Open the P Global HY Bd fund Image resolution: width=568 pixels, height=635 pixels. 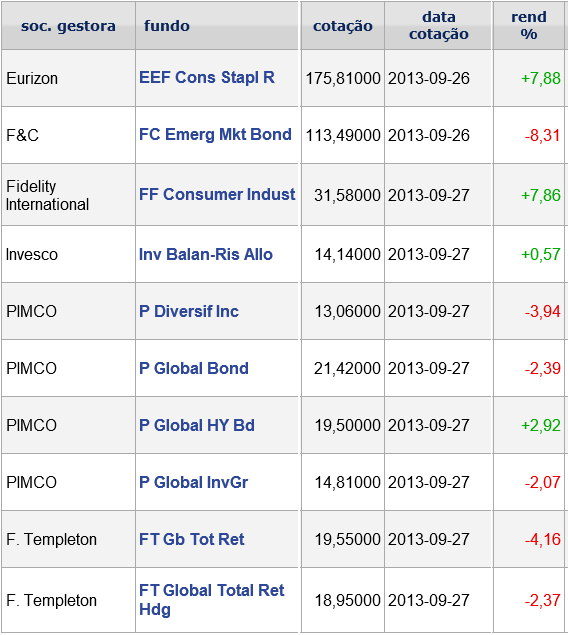pyautogui.click(x=197, y=426)
